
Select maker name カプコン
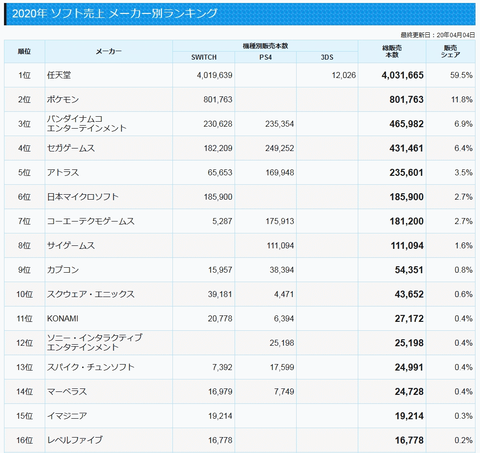(63, 270)
